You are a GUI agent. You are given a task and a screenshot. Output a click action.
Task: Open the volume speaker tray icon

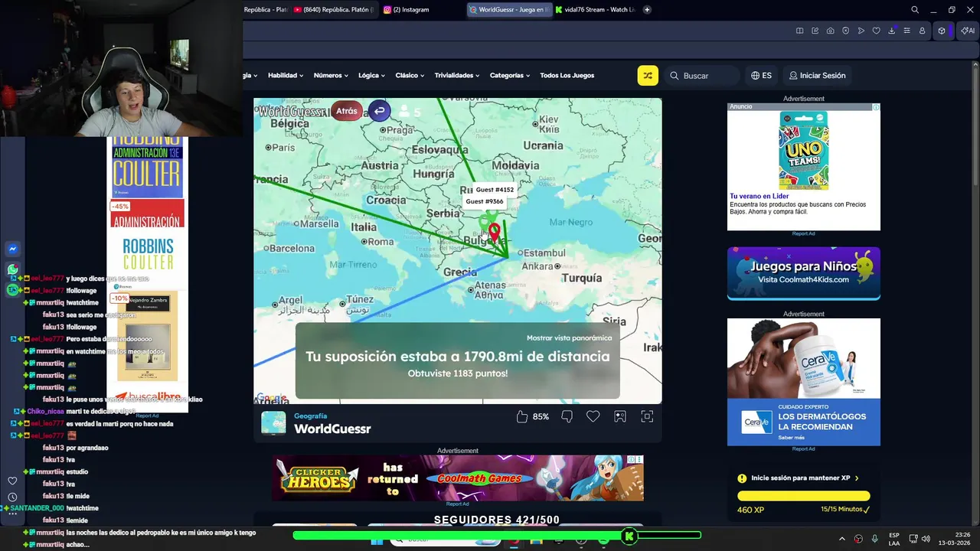(x=925, y=539)
